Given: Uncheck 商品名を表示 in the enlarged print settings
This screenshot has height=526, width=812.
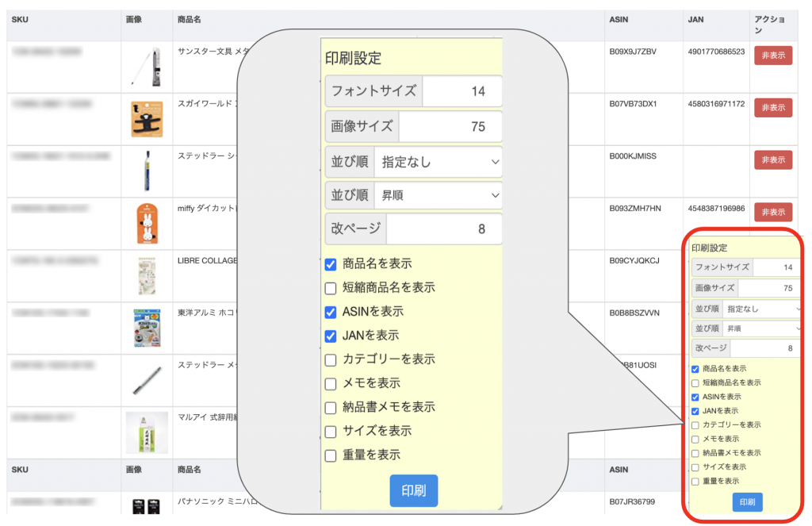Looking at the screenshot, I should tap(331, 264).
